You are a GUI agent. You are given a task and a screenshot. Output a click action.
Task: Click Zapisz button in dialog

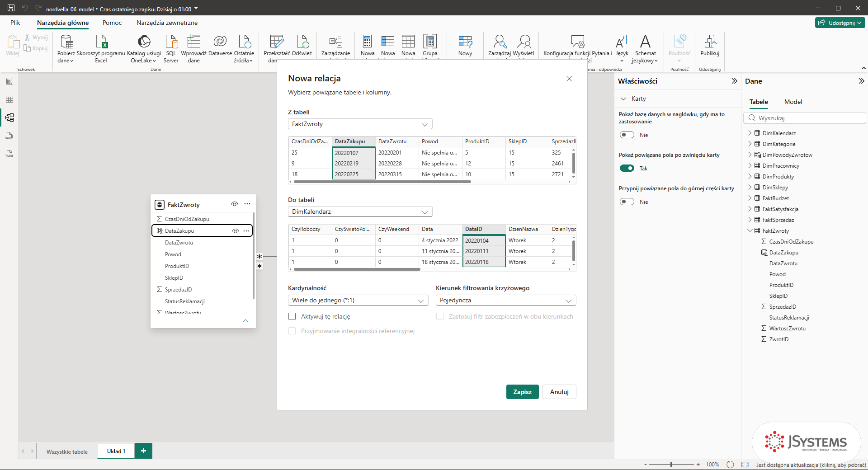[522, 392]
